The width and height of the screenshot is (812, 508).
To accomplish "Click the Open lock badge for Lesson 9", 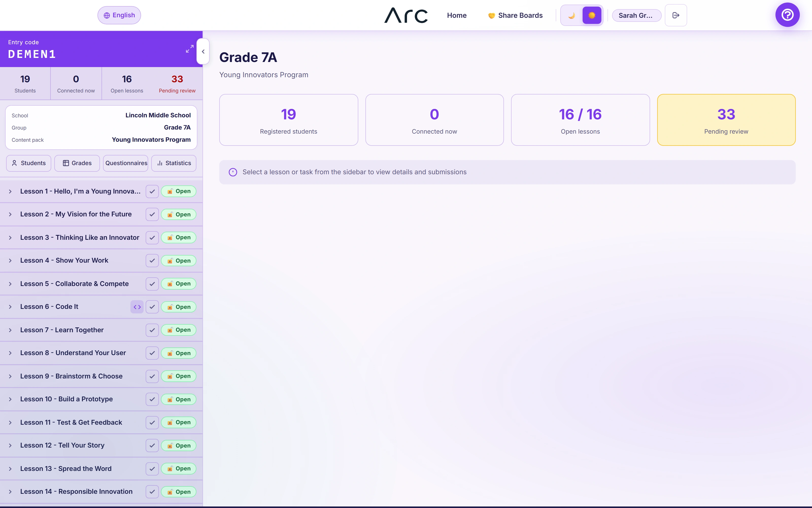I will [178, 376].
